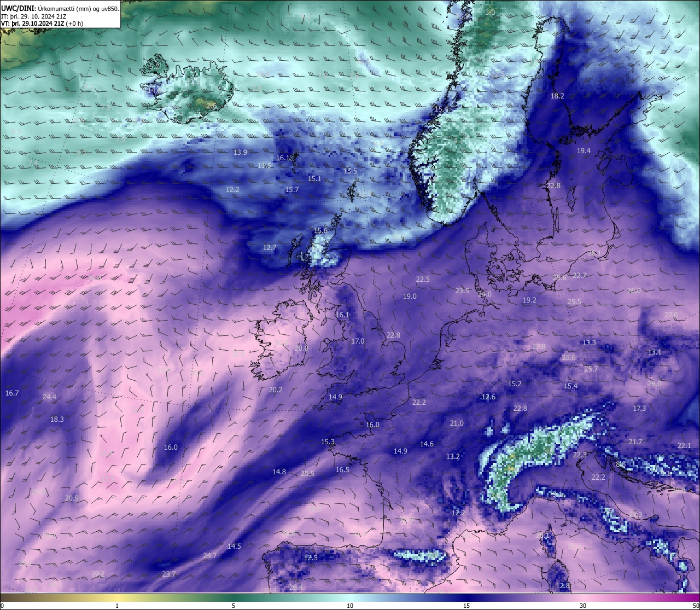The image size is (700, 610).
Task: Click the 15.7 value in the North Atlantic
Action: point(292,189)
